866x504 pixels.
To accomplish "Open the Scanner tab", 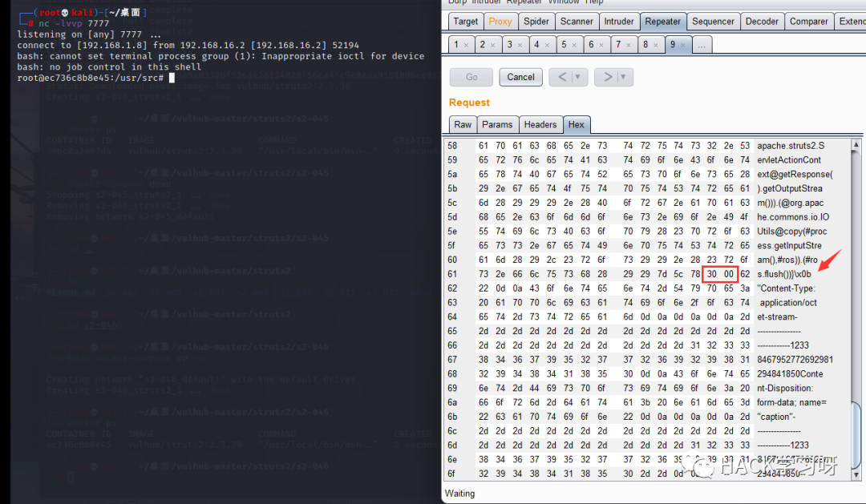I will tap(576, 22).
